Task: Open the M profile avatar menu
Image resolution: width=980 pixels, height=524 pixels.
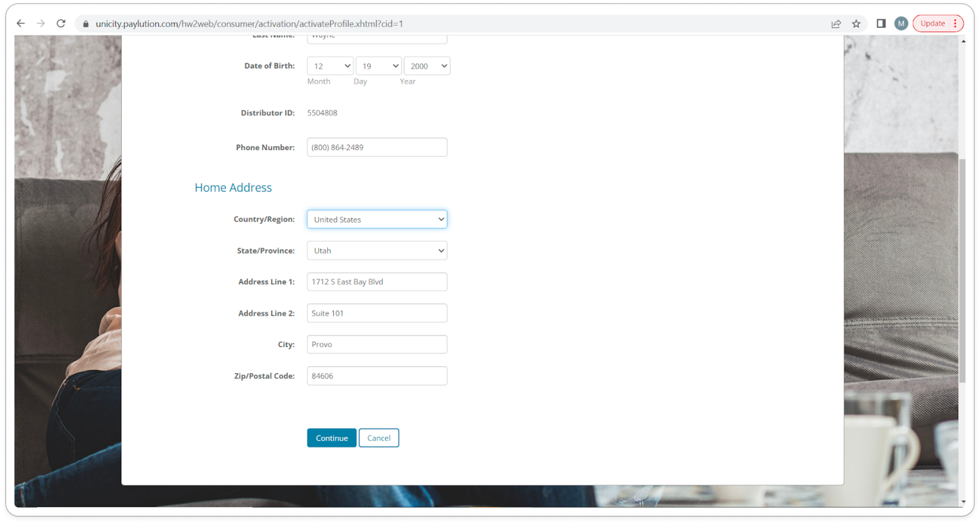Action: coord(901,24)
